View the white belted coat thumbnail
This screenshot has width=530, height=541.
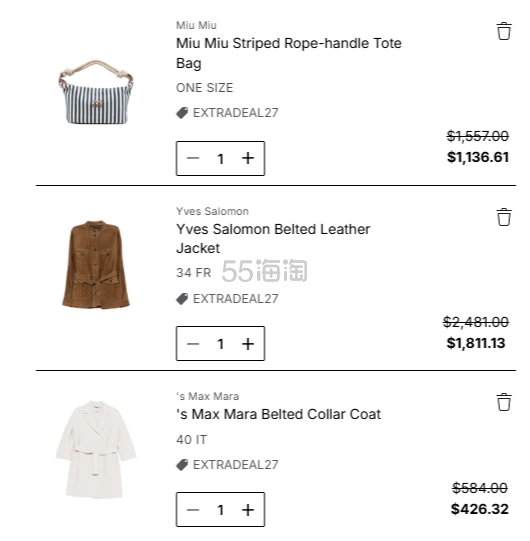pos(96,449)
